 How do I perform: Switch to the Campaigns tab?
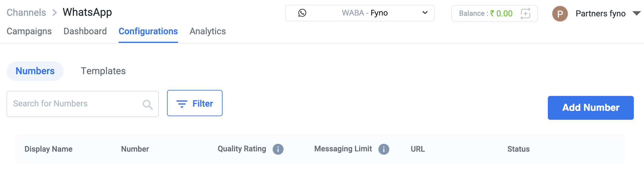pos(29,31)
